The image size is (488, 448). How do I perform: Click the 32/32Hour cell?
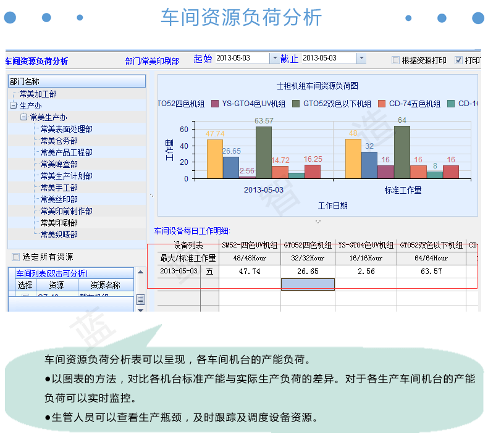pyautogui.click(x=308, y=258)
